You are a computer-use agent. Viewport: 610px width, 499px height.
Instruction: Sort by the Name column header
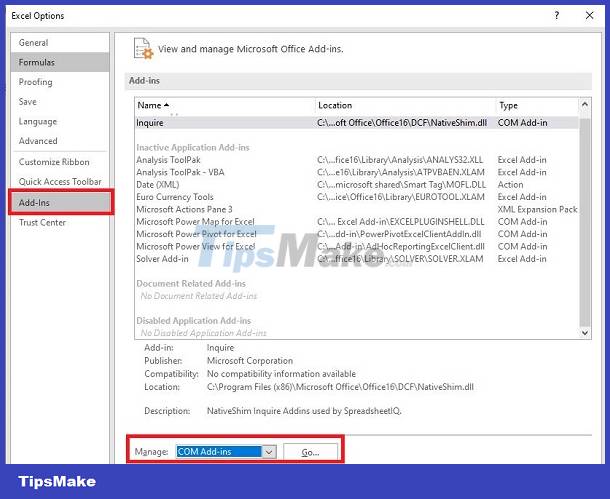point(225,105)
